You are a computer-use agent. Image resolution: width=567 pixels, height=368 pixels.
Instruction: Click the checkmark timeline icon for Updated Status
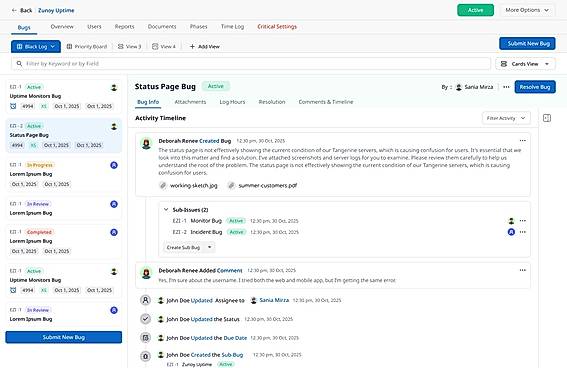click(145, 319)
